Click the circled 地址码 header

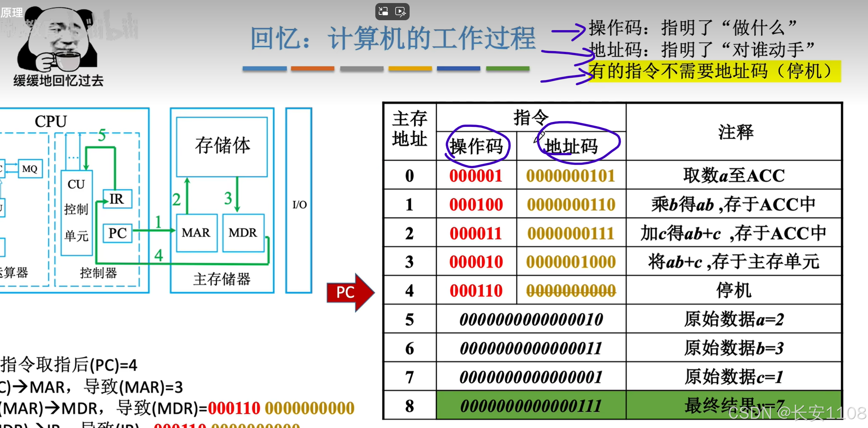pyautogui.click(x=572, y=146)
